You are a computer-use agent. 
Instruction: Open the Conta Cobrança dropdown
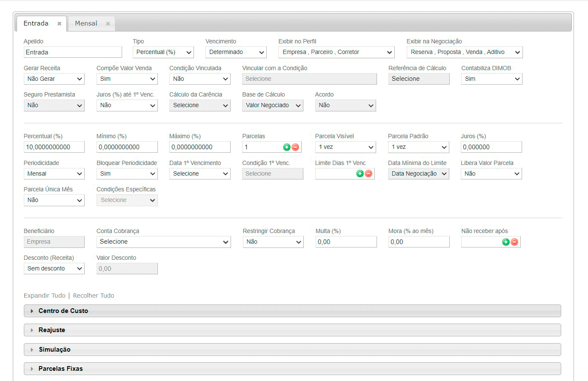pyautogui.click(x=163, y=242)
